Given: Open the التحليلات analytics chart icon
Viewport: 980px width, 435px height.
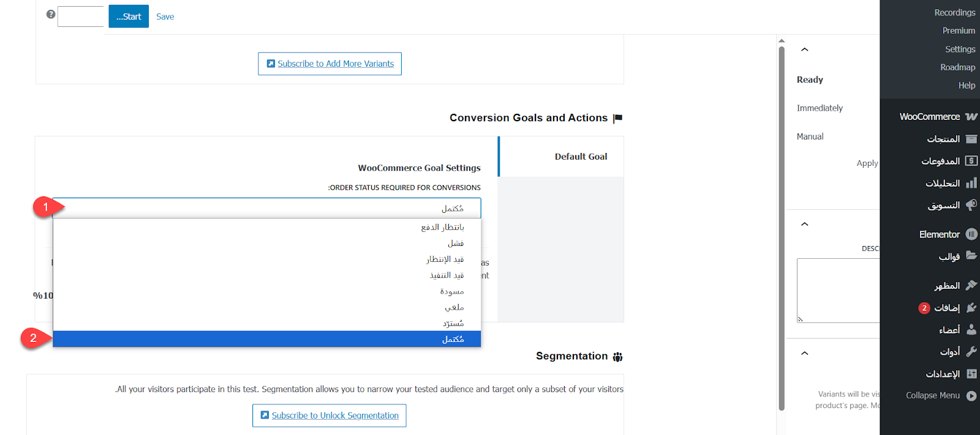Looking at the screenshot, I should point(971,183).
